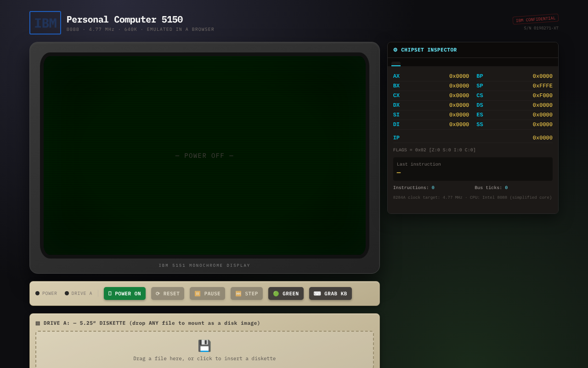Viewport: 588px width, 368px height.
Task: Click the 8284A clock target footer text
Action: [472, 198]
